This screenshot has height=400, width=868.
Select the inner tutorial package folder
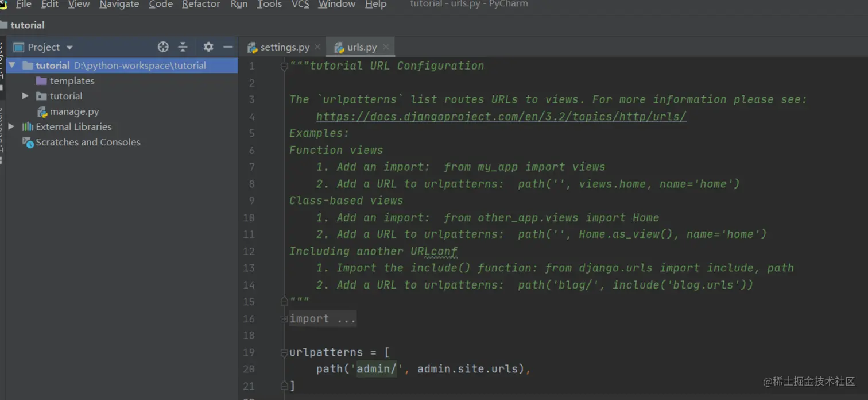click(65, 96)
